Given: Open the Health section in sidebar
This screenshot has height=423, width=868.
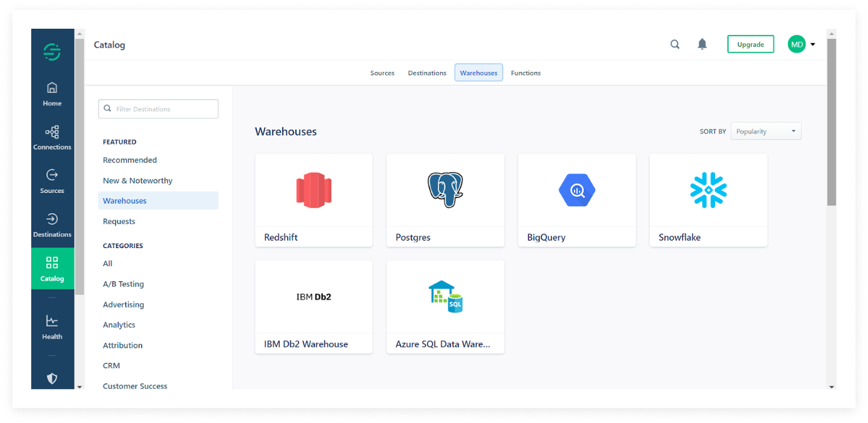Looking at the screenshot, I should click(x=52, y=327).
